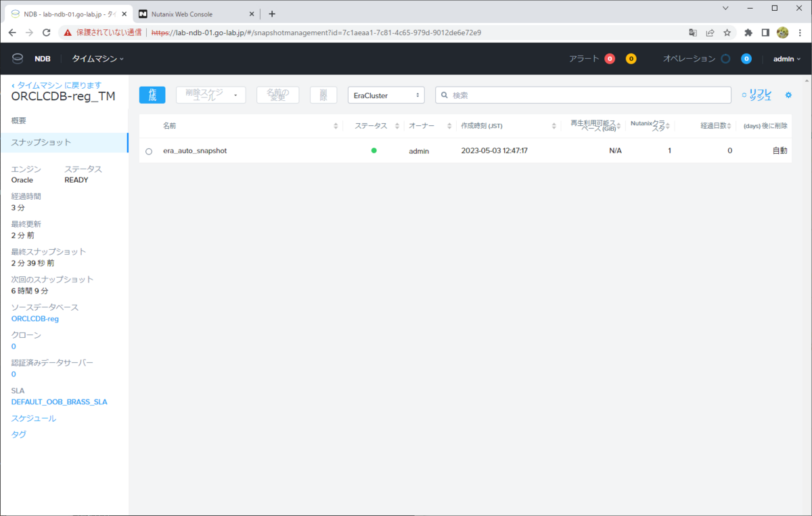
Task: Open the スケジュール link
Action: tap(34, 418)
